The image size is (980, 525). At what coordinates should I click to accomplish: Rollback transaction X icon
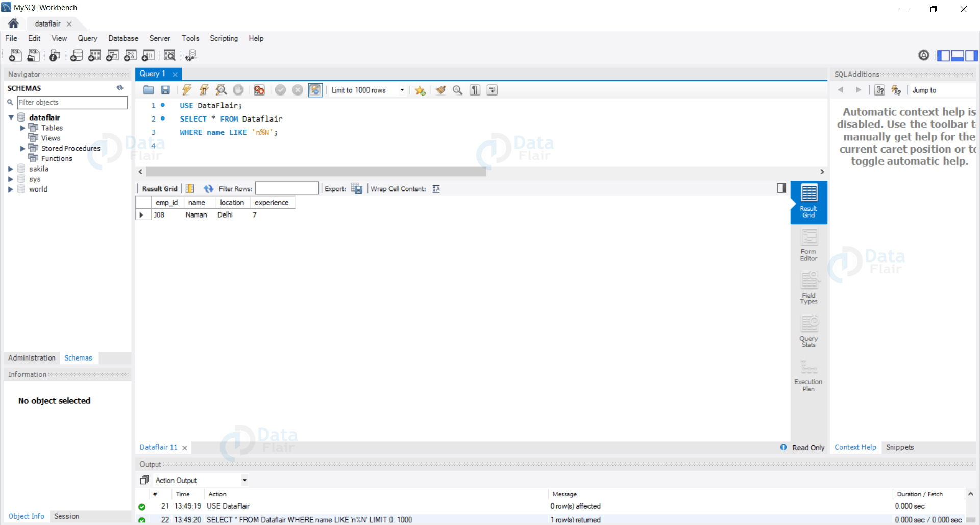pos(298,90)
